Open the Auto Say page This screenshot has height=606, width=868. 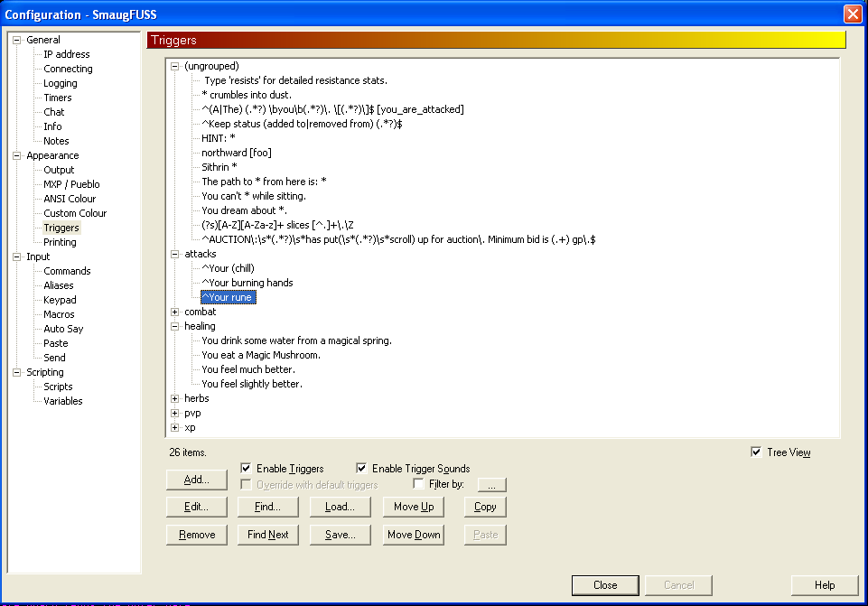click(x=63, y=329)
